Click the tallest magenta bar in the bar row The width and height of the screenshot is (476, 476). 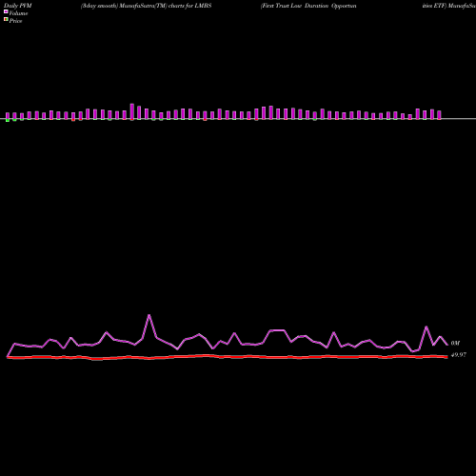click(132, 111)
